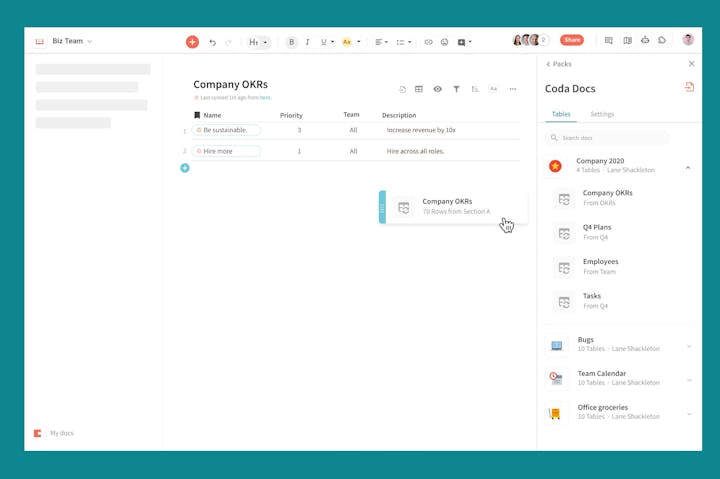
Task: Click collaborator avatars group
Action: [530, 40]
